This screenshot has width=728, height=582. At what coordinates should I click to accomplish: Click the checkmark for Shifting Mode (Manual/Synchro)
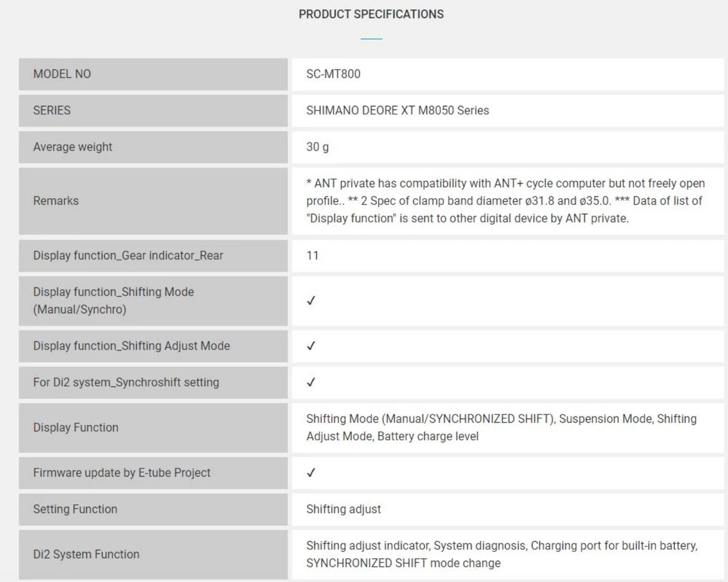[x=311, y=300]
